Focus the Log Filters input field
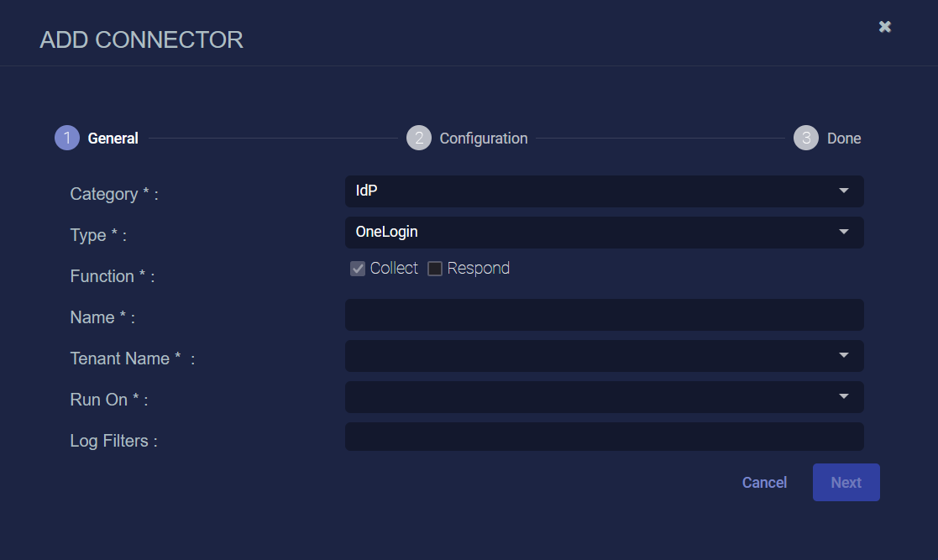Image resolution: width=938 pixels, height=560 pixels. [x=604, y=437]
